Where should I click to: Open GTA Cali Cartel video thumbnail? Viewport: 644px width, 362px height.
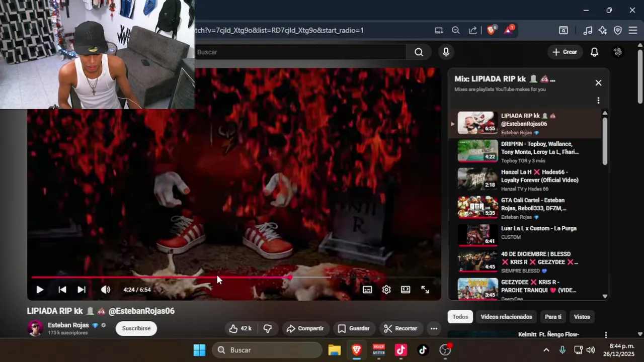[x=477, y=207]
